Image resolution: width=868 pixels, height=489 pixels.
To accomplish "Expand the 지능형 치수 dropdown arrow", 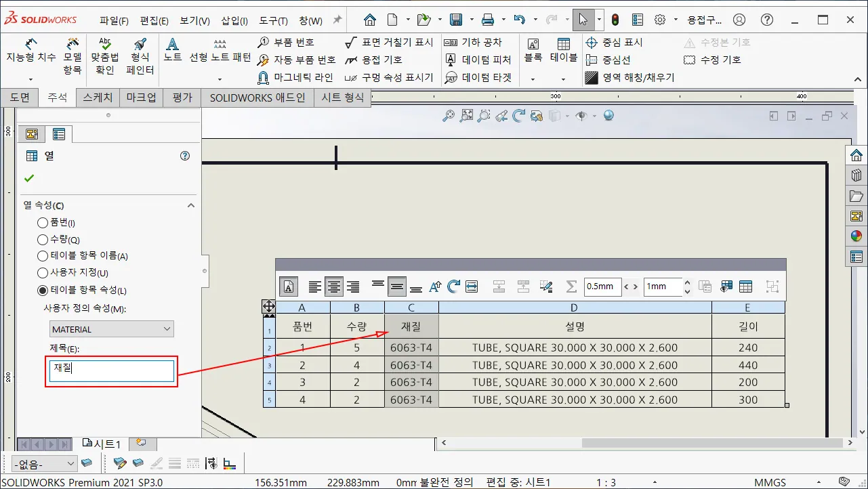I will 31,79.
